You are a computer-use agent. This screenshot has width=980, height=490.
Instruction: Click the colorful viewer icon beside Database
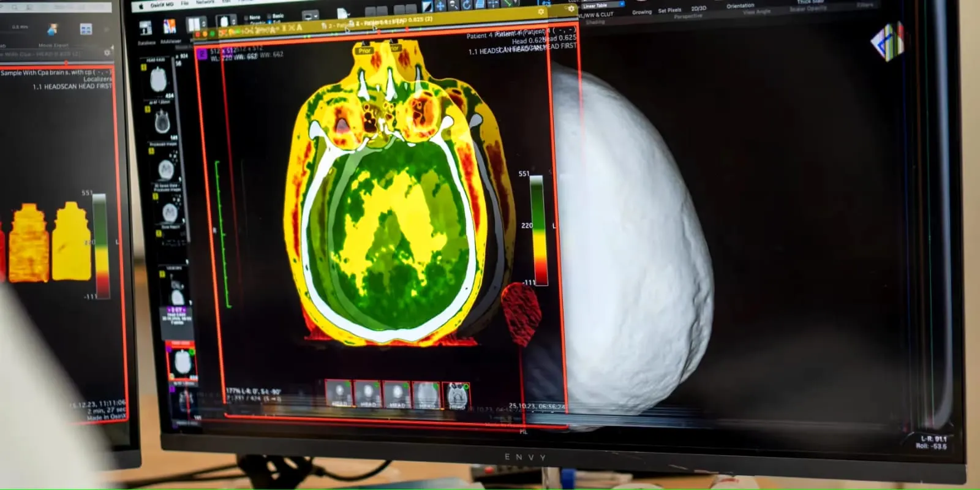click(x=170, y=27)
